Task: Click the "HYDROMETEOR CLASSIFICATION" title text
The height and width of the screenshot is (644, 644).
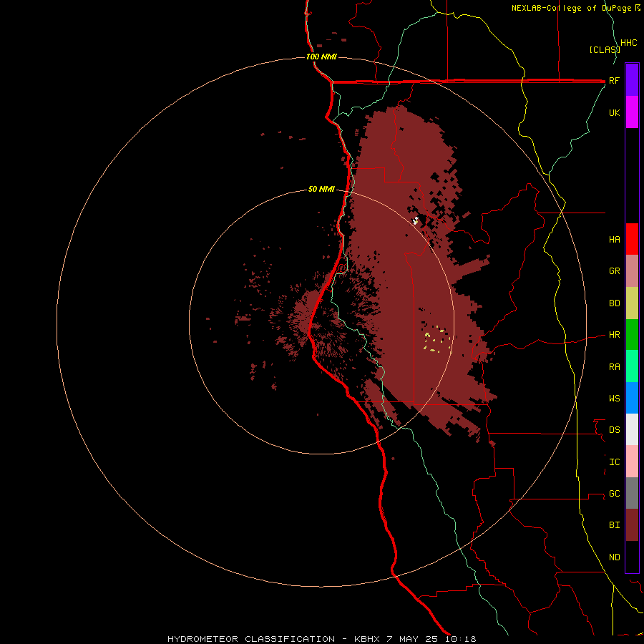Action: point(251,639)
